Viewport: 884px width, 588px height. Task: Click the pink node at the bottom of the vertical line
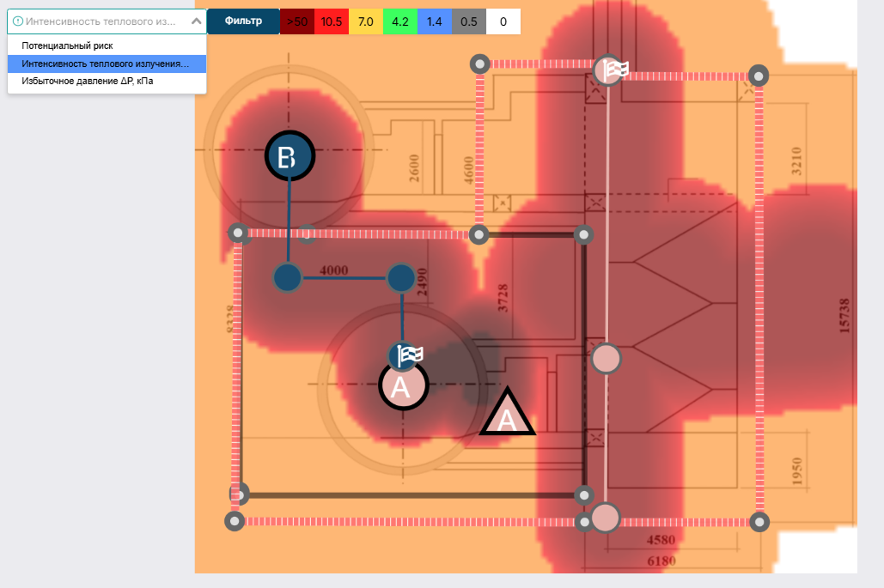tap(605, 518)
